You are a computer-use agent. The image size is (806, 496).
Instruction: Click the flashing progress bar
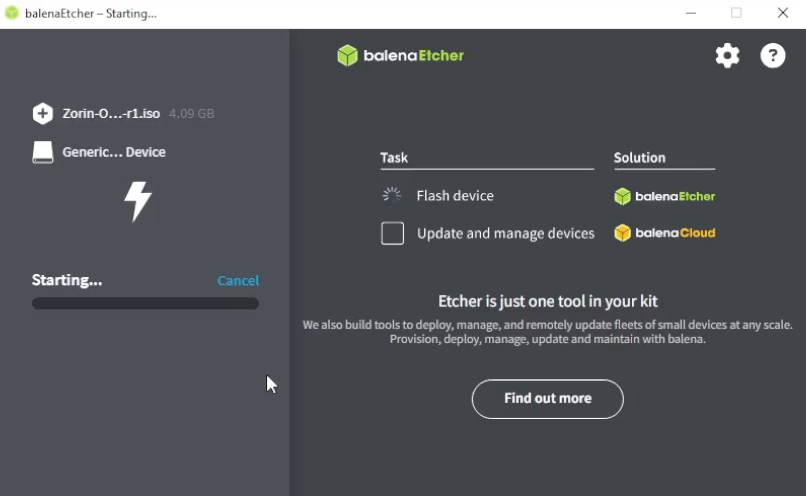point(145,303)
